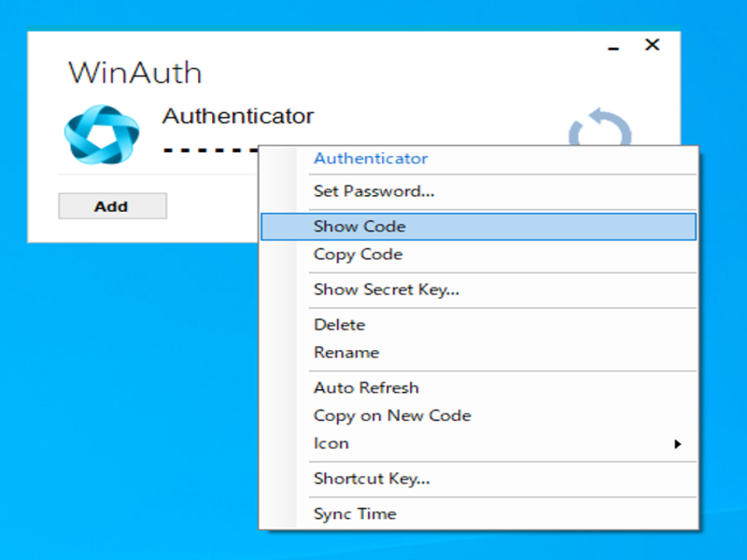Choose Copy Code from the menu
Viewport: 747px width, 560px height.
[x=478, y=254]
